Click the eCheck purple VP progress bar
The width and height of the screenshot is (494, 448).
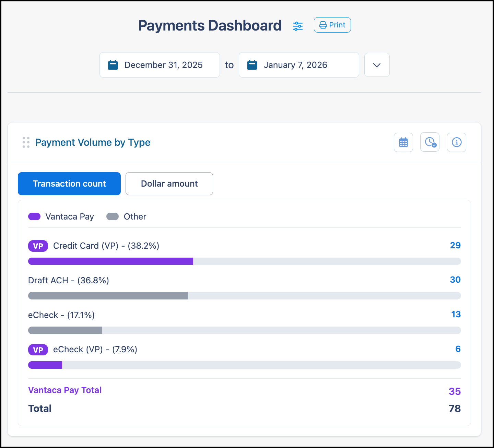(45, 365)
